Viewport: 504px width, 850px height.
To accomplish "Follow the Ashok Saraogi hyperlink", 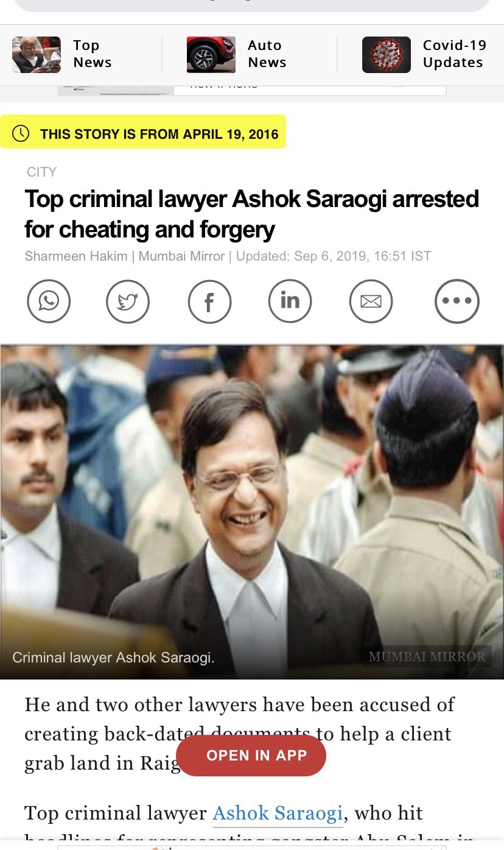I will click(278, 813).
